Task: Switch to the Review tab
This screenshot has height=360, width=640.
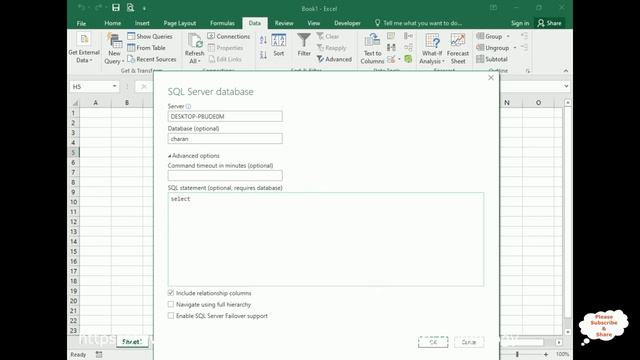Action: click(284, 23)
